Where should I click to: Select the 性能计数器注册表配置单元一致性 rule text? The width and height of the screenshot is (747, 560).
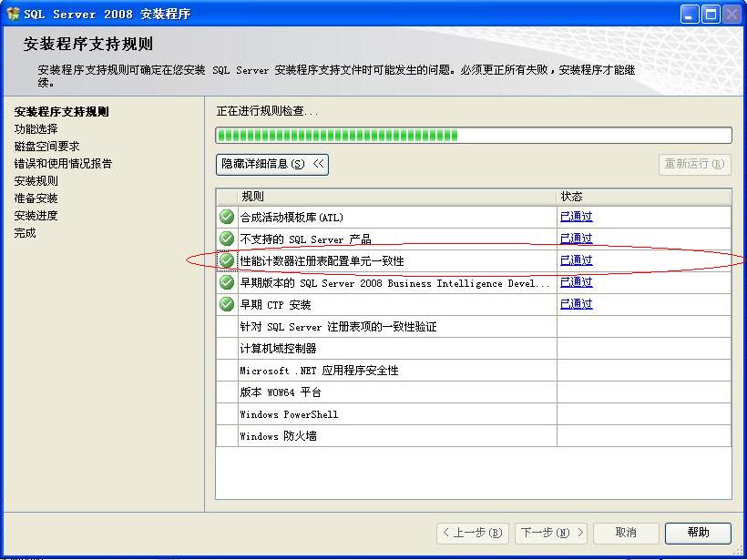[x=322, y=261]
